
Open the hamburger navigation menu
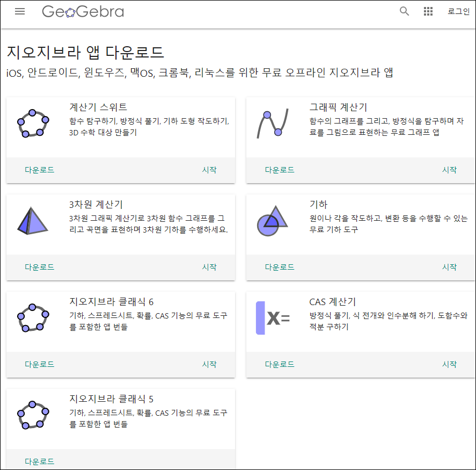20,11
